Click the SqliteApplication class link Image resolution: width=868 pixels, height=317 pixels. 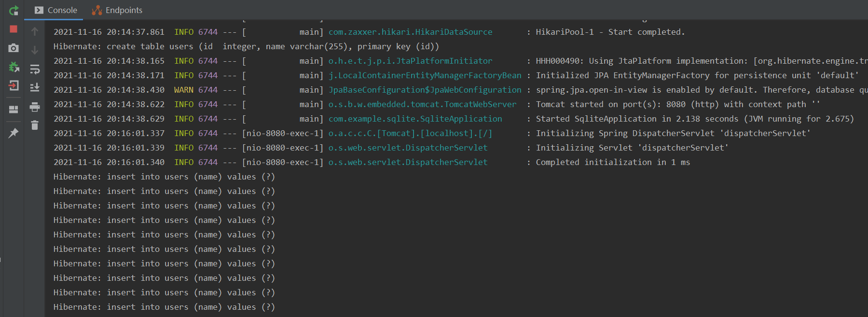click(415, 119)
